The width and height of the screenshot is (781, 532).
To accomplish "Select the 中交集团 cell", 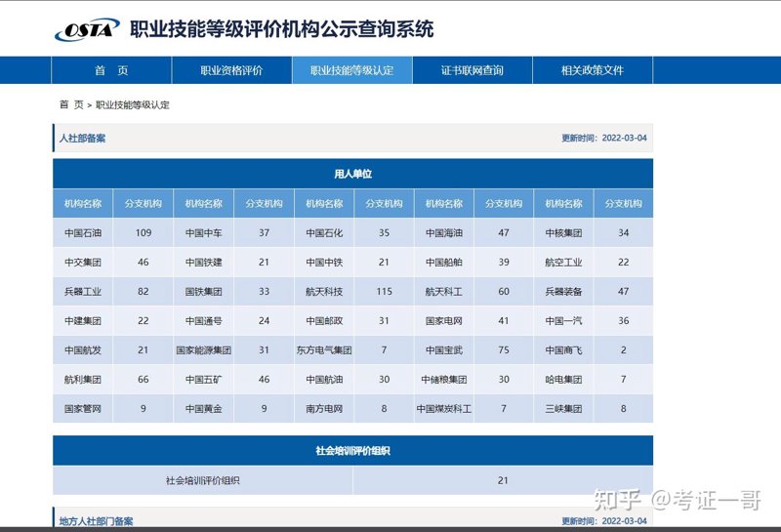I will point(83,262).
